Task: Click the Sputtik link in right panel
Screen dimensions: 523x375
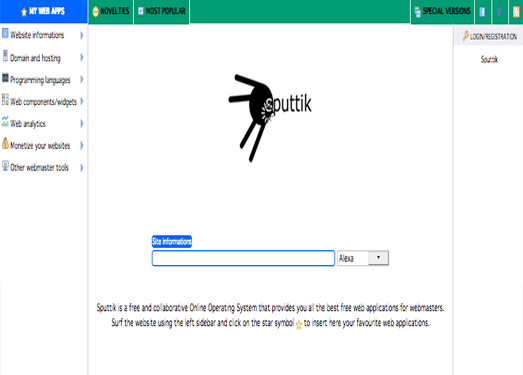Action: (489, 59)
